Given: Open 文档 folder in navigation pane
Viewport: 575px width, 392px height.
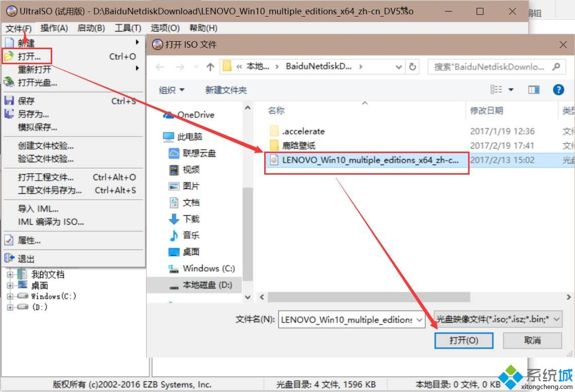Looking at the screenshot, I should (x=184, y=203).
